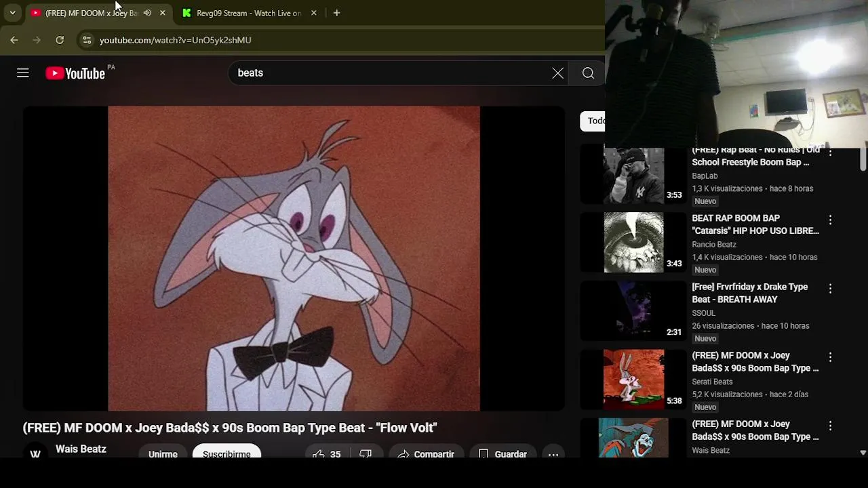Share the video with Compartir
The image size is (868, 488).
tap(425, 454)
